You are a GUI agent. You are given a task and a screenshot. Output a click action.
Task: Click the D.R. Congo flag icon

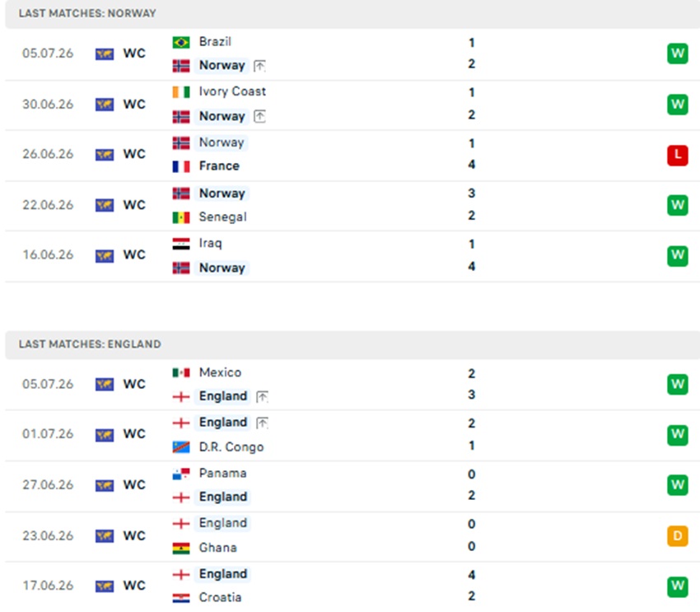[x=181, y=446]
